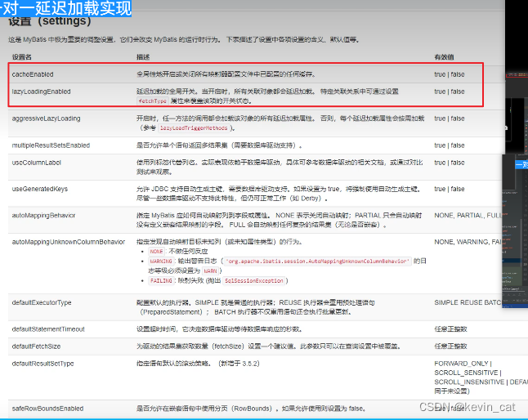Image resolution: width=528 pixels, height=420 pixels.
Task: Click the cacheEnabled description text
Action: point(226,74)
